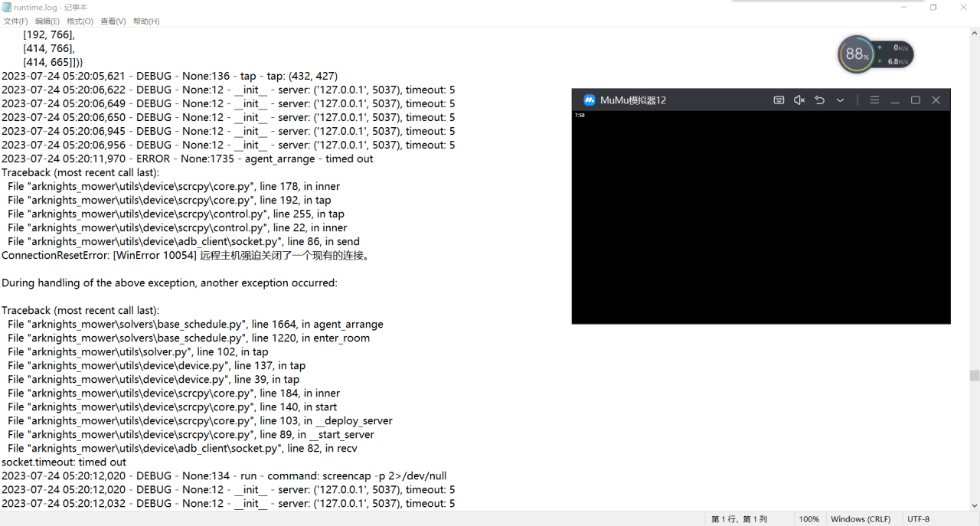Open the 查看(V) menu

[113, 21]
